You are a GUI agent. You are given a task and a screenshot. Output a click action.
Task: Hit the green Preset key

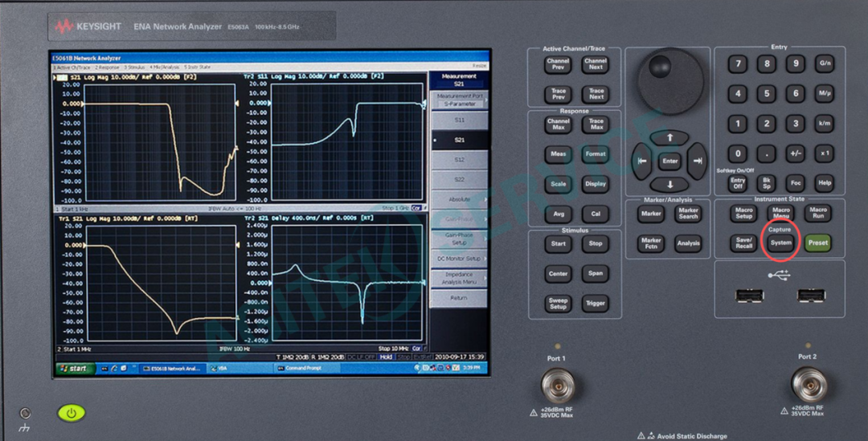[x=818, y=243]
